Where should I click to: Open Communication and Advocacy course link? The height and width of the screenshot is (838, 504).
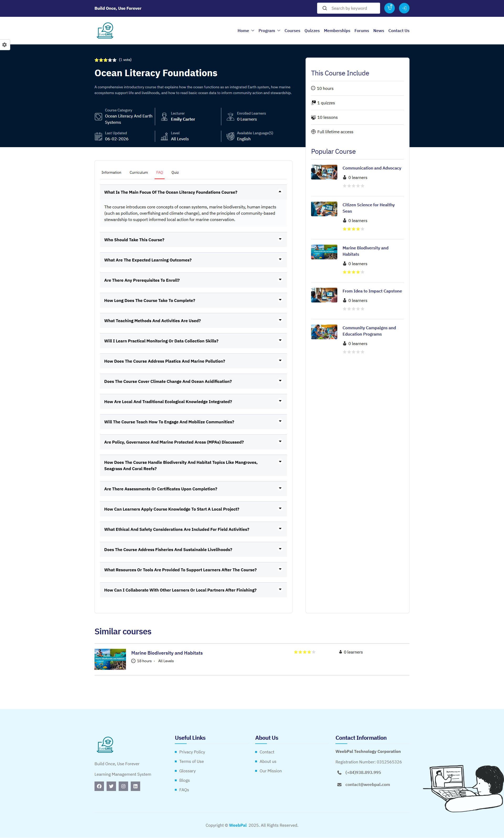(371, 168)
